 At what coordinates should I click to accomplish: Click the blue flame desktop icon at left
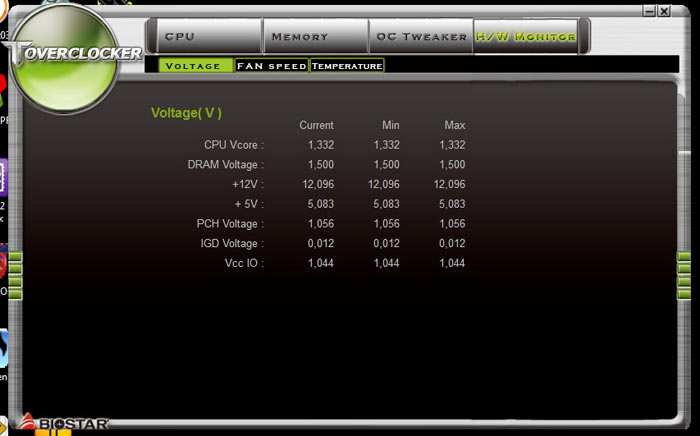point(4,349)
